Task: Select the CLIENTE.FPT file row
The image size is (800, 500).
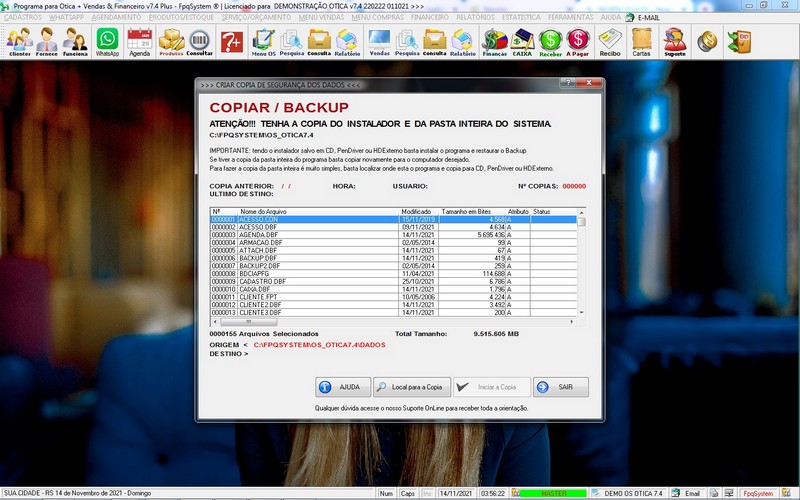Action: click(x=393, y=297)
